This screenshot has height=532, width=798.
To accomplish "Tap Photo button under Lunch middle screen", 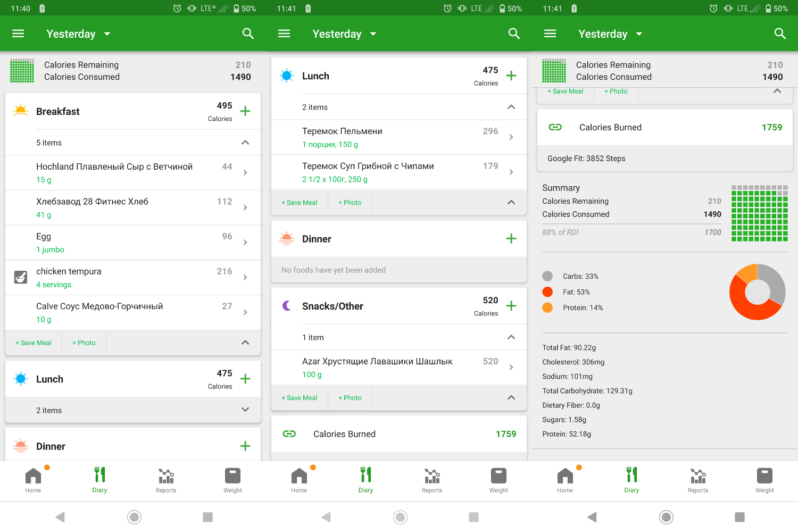I will pyautogui.click(x=350, y=202).
